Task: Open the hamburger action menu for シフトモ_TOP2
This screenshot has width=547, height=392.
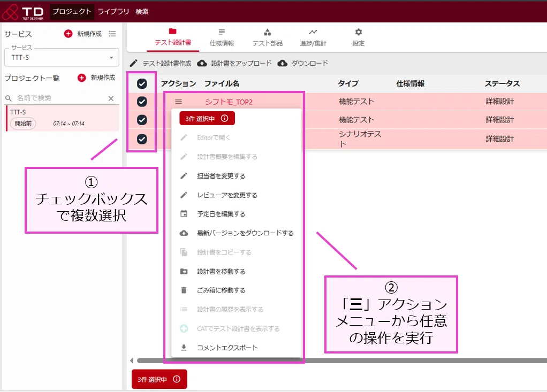Action: click(178, 102)
